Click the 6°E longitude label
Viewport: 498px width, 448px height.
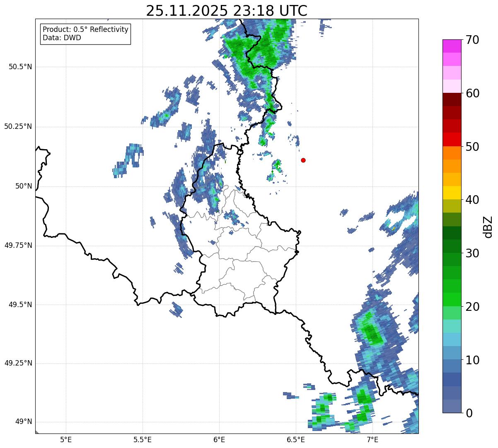coord(219,439)
